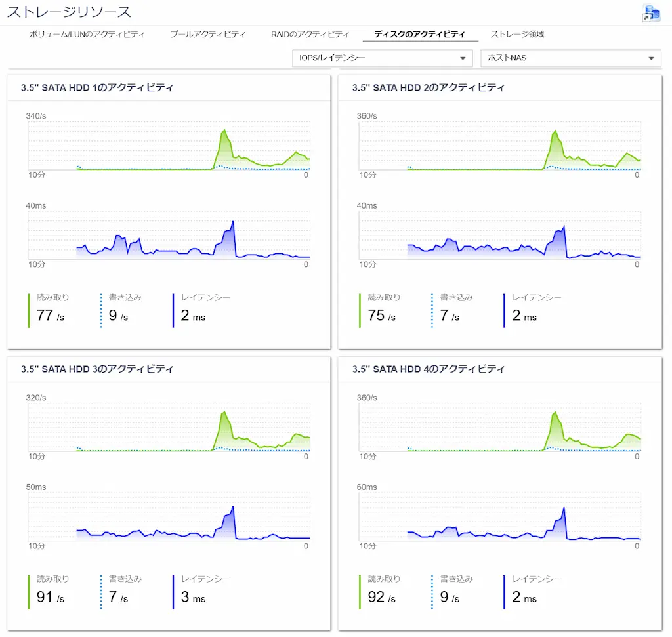Click the HDD 3 latency graph

(x=169, y=517)
